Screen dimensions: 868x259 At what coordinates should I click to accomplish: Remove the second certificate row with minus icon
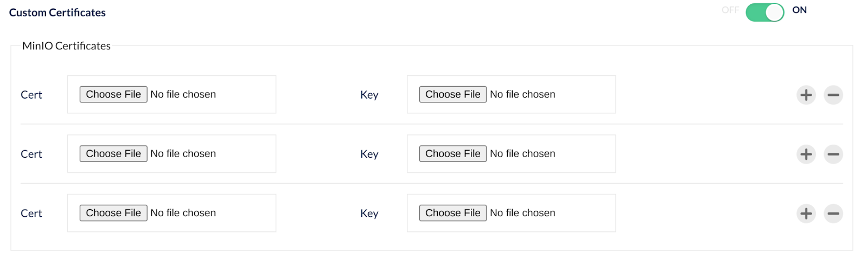pos(833,154)
